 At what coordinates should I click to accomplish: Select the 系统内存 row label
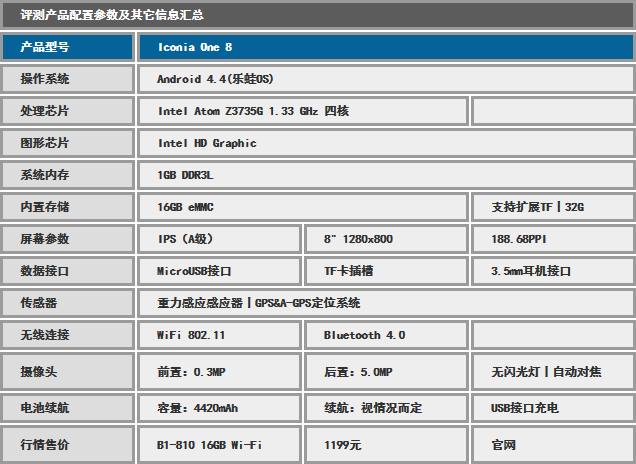pyautogui.click(x=67, y=175)
